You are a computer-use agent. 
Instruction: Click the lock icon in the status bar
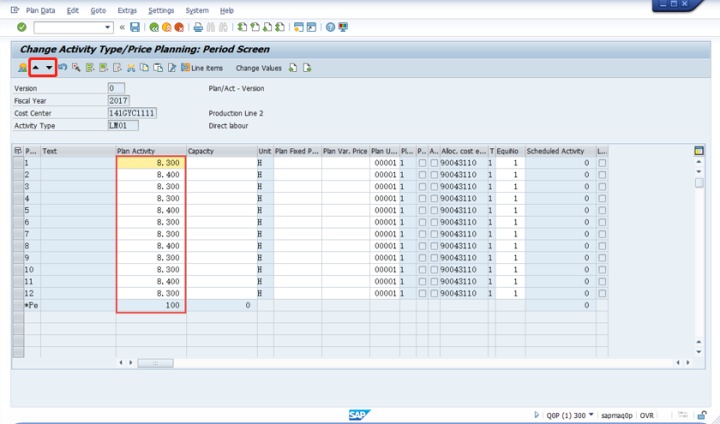tap(702, 415)
